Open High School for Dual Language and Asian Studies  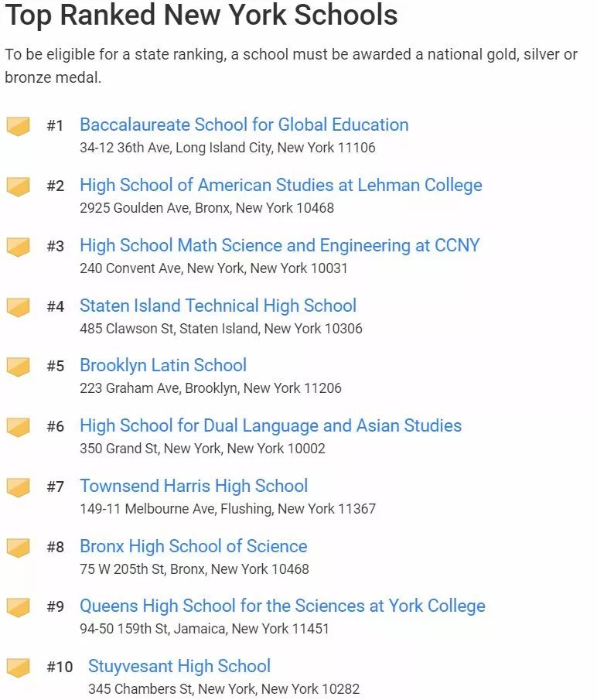point(271,426)
